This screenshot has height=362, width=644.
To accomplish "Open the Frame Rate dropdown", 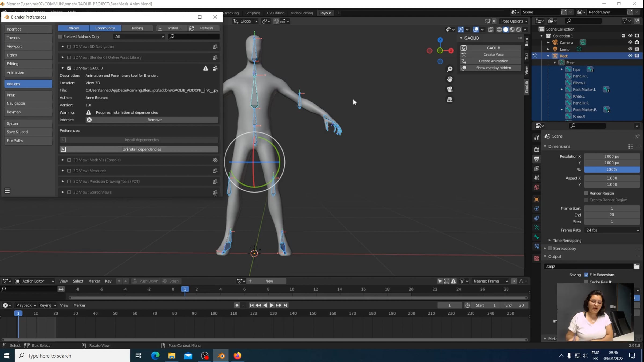I will pos(612,230).
